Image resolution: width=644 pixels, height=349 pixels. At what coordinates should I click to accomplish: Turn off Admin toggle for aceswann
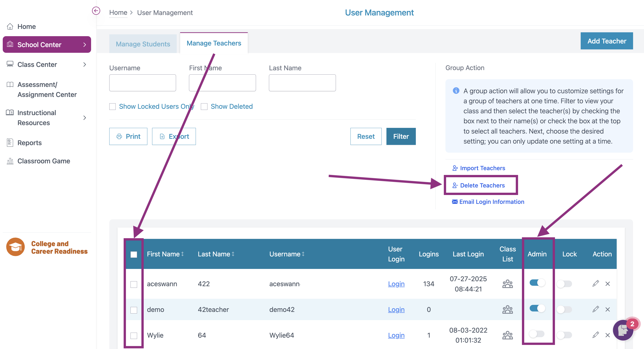click(x=537, y=283)
